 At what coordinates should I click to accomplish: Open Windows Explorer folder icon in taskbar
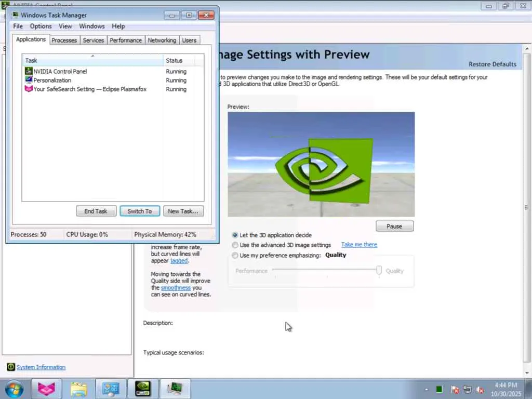coord(79,389)
